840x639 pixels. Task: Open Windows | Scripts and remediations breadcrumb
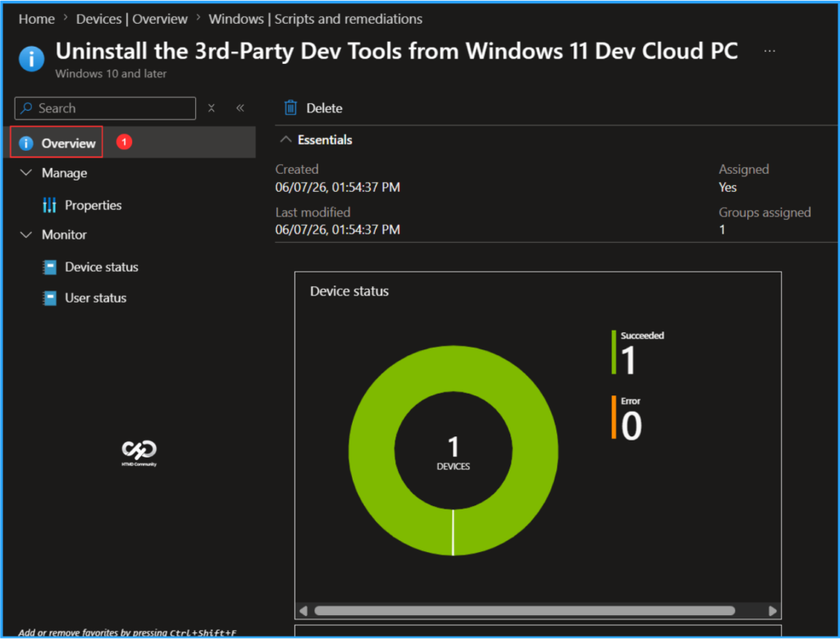pos(316,19)
